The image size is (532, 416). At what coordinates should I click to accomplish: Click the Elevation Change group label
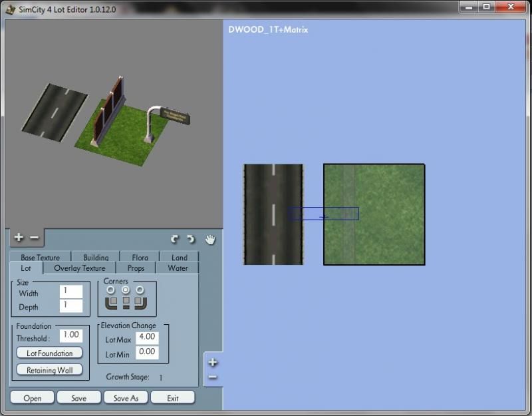pyautogui.click(x=128, y=325)
